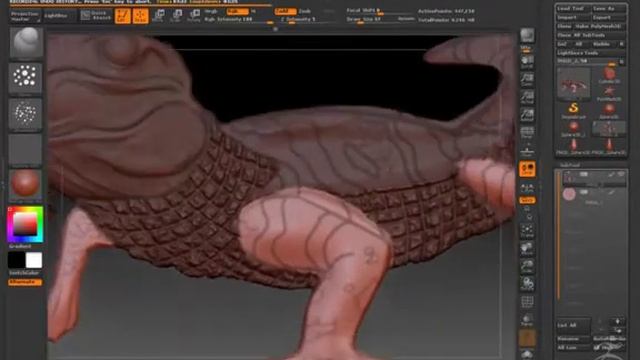Image resolution: width=640 pixels, height=360 pixels.
Task: Click the All Low button
Action: 573,348
